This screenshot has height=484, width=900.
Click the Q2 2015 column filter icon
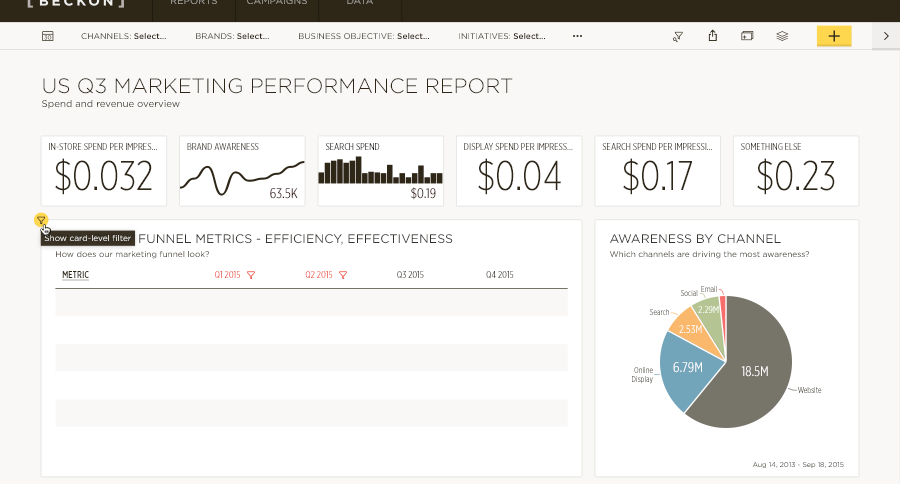(343, 275)
